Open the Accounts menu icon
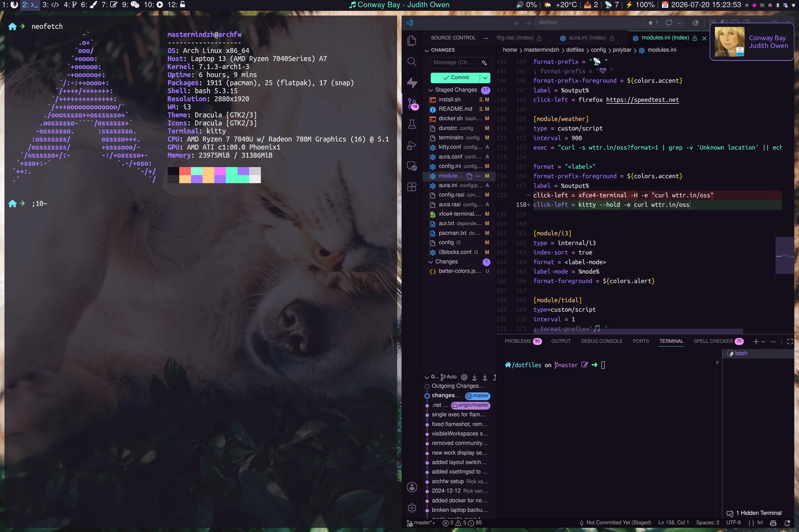This screenshot has width=799, height=532. coord(412,487)
